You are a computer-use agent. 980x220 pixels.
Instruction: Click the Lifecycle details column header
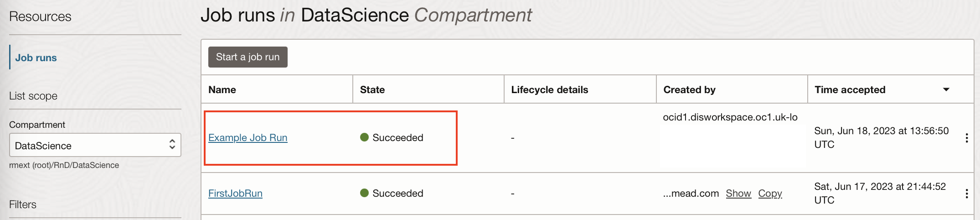pos(550,89)
